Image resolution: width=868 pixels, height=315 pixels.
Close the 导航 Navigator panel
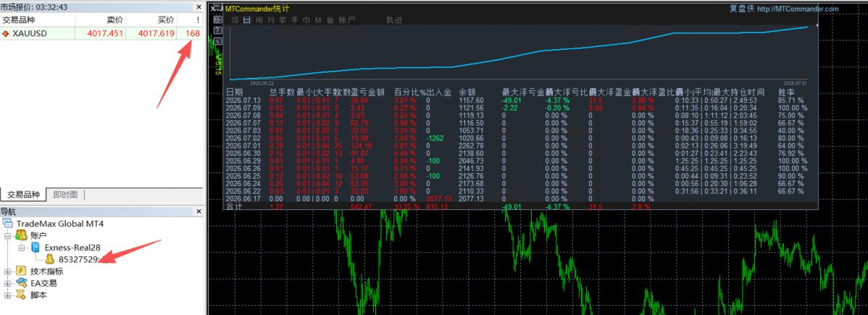[199, 211]
